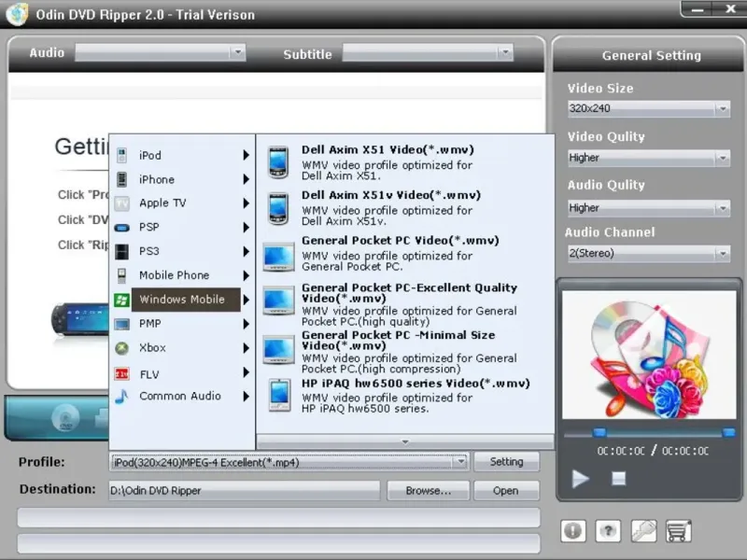Choose Dell Axim X51 Video(*.wmv) profile

[405, 162]
